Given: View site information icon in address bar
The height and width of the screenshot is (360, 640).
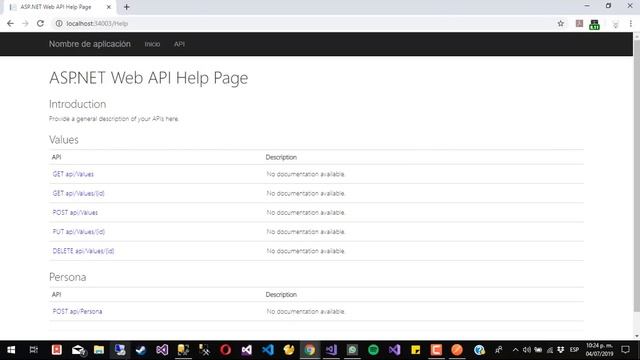Looking at the screenshot, I should pos(59,24).
